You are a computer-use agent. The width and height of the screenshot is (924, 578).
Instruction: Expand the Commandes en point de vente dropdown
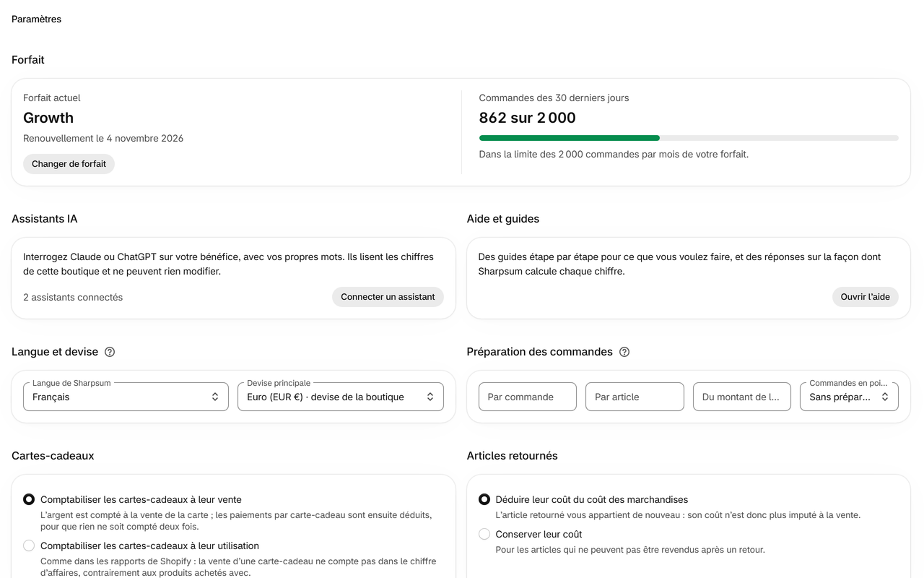click(849, 397)
